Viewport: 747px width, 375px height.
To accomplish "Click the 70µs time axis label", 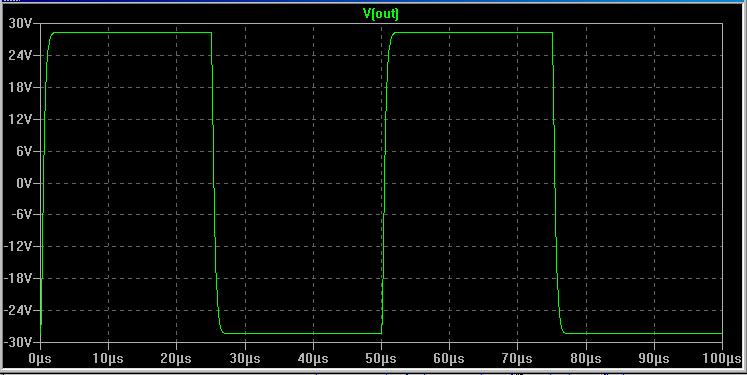I will [517, 359].
